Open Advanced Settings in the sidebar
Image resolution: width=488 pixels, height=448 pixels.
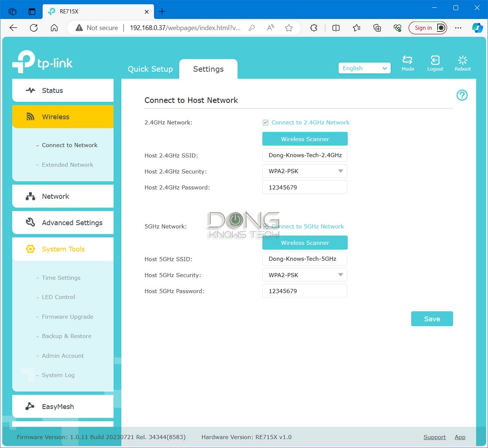click(x=63, y=223)
